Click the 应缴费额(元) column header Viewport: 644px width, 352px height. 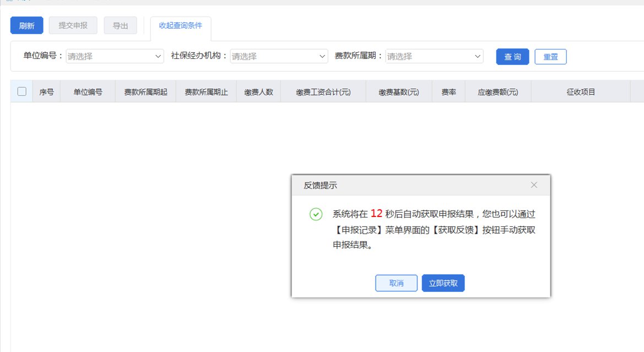coord(498,92)
